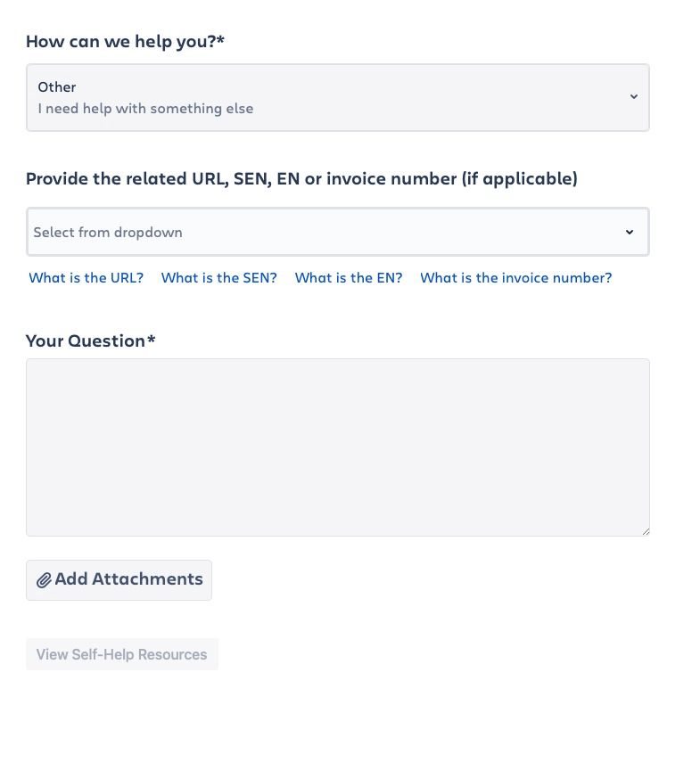Open the 'Select from dropdown' combo box
The image size is (700, 779).
(338, 232)
